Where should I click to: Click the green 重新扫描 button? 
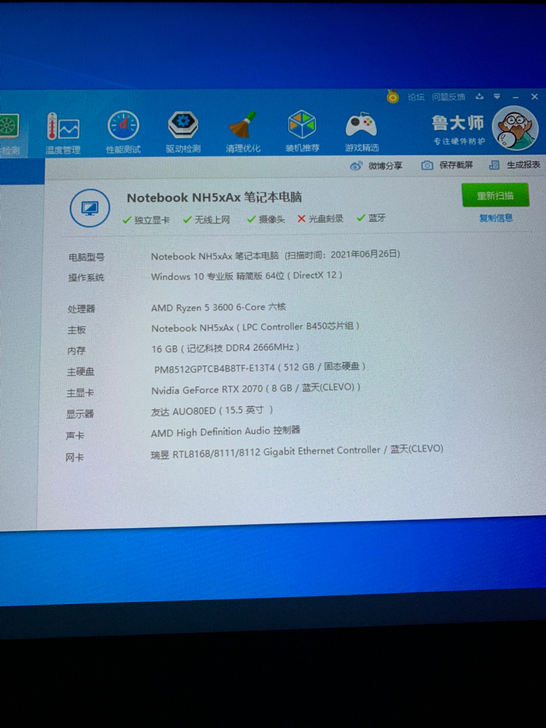(495, 195)
